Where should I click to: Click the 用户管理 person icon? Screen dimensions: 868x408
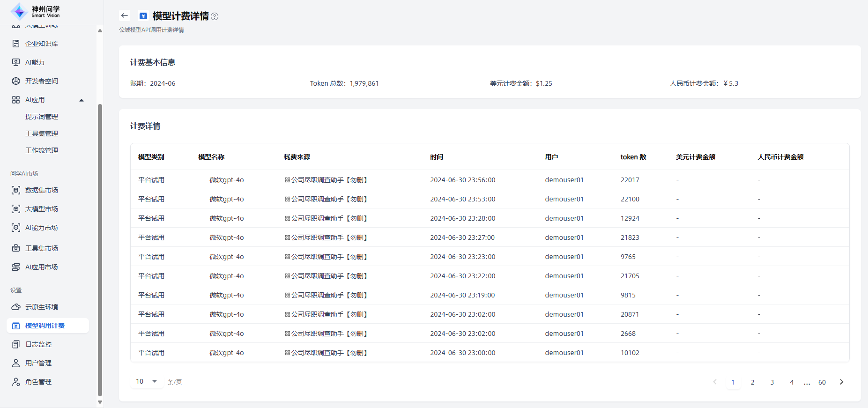point(16,363)
